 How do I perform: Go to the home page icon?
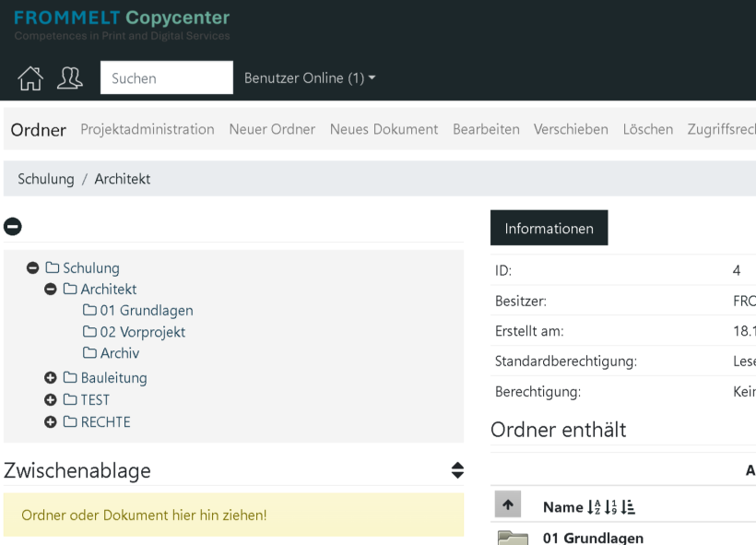point(30,78)
